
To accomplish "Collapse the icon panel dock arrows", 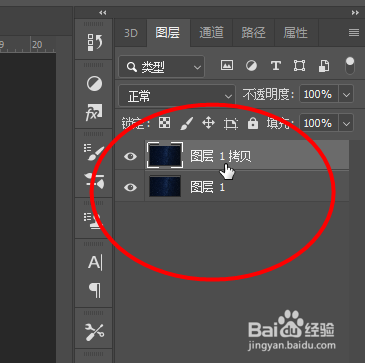I will pos(103,13).
